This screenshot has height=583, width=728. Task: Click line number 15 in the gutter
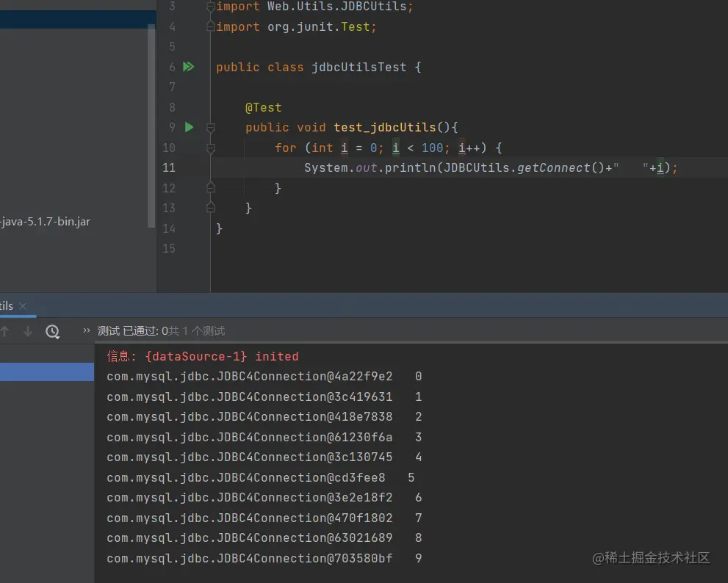(169, 248)
